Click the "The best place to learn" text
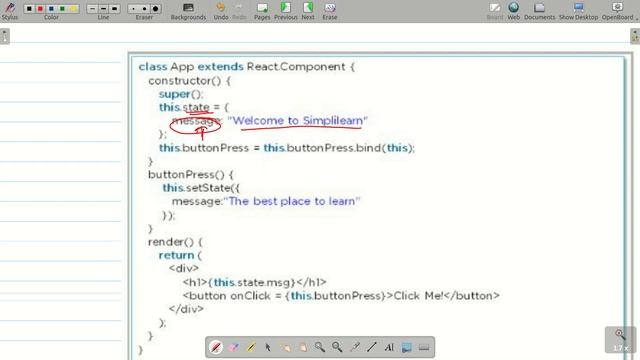 pos(292,201)
